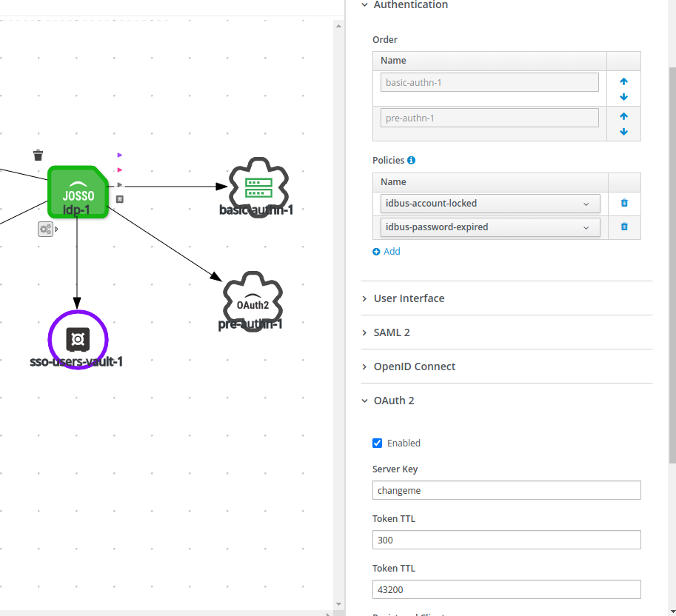Move basic-authn-1 up in the order
Screen dimensions: 676x616
click(x=623, y=81)
